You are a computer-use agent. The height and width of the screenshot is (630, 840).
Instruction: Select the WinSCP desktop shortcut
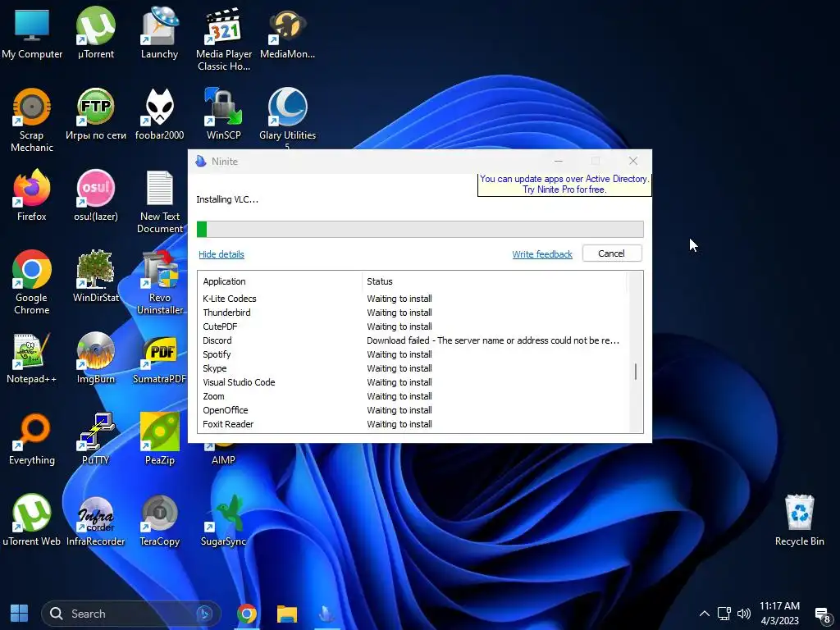(223, 115)
